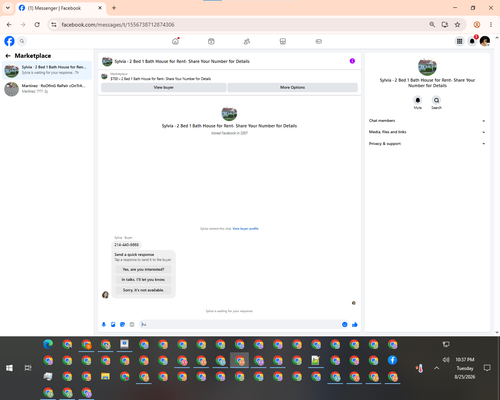Screen dimensions: 500x400
Task: Bookmark this page with the star
Action: (457, 25)
